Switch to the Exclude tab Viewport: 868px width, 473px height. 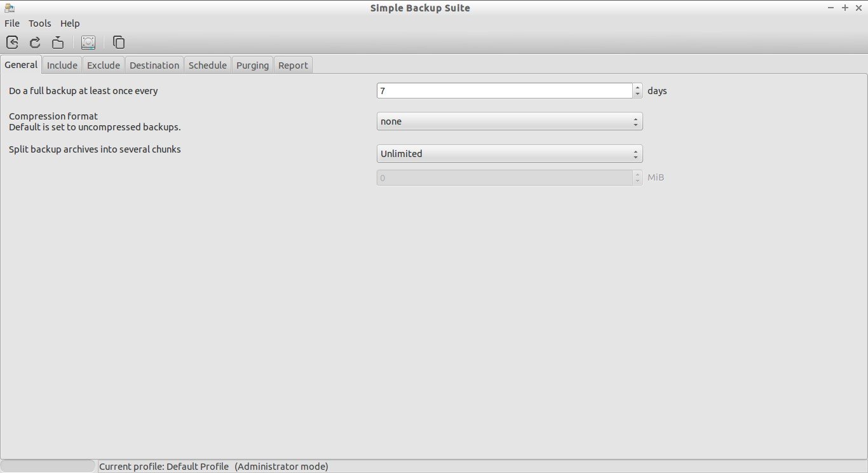[x=104, y=65]
